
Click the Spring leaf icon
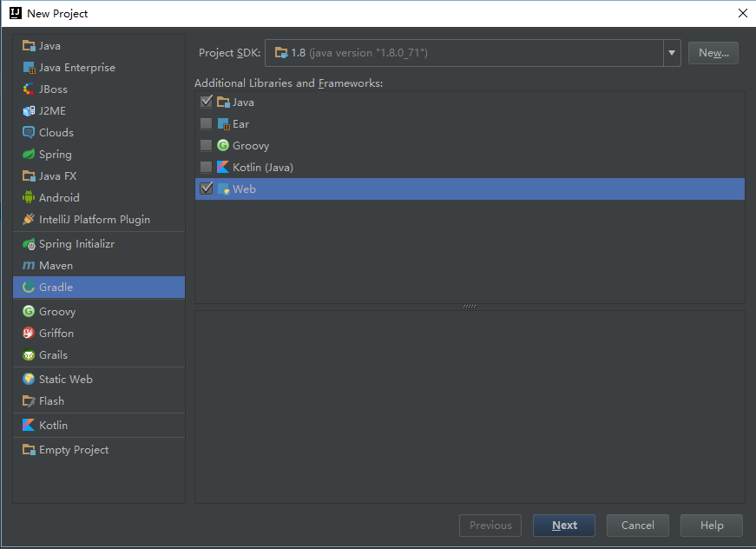(x=29, y=155)
